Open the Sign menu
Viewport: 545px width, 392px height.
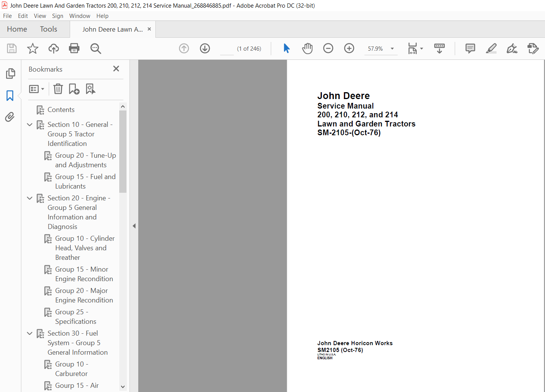tap(58, 16)
